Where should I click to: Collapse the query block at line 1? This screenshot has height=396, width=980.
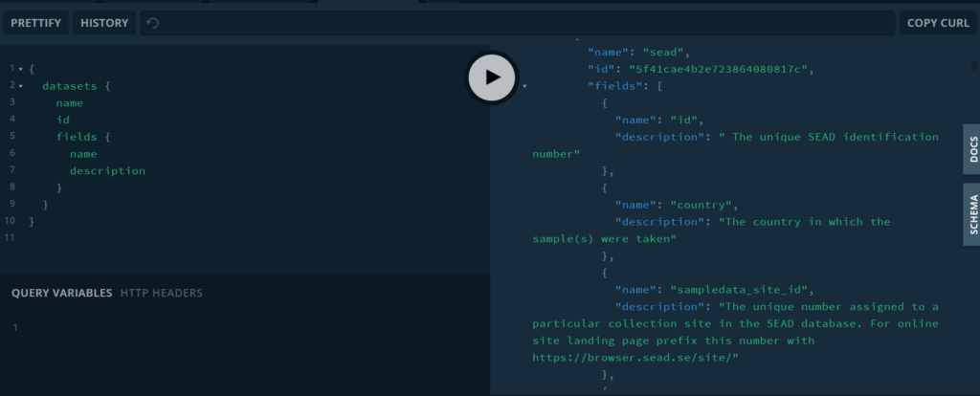[21, 69]
